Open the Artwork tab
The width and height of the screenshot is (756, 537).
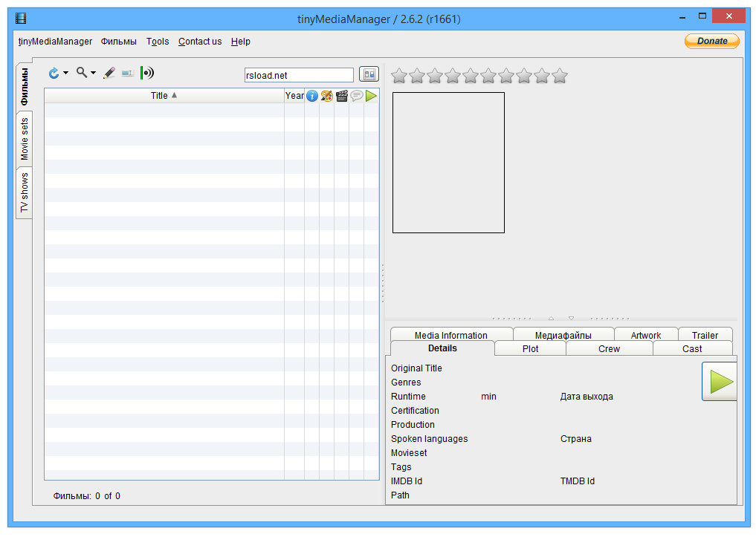(646, 335)
